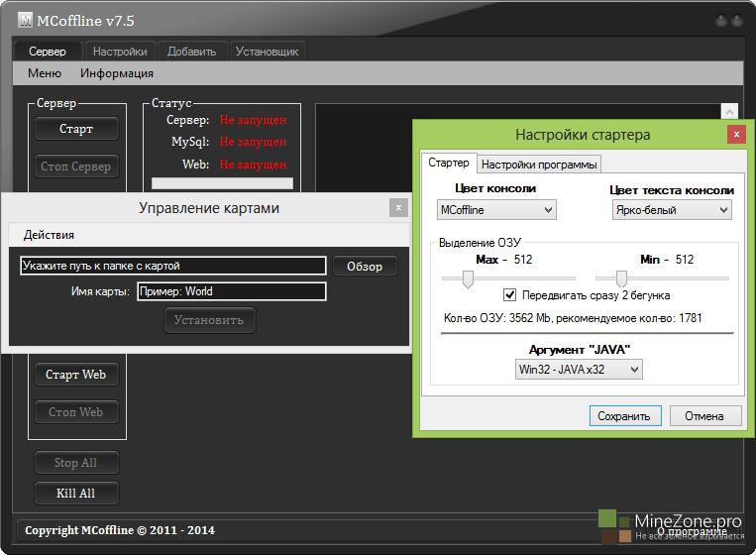Expand the Цвет текста консоли dropdown

[671, 209]
